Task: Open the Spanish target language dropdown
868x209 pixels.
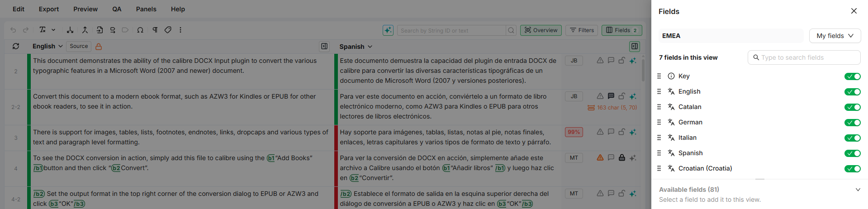Action: coord(356,47)
